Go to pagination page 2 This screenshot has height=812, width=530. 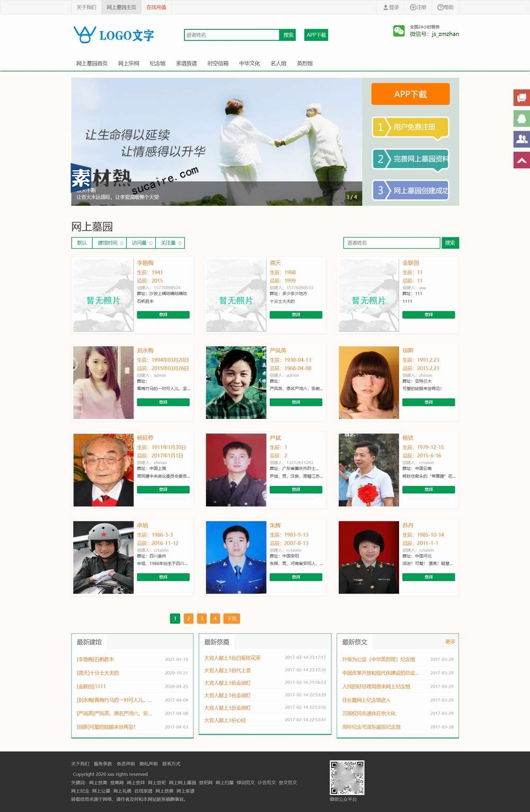188,618
